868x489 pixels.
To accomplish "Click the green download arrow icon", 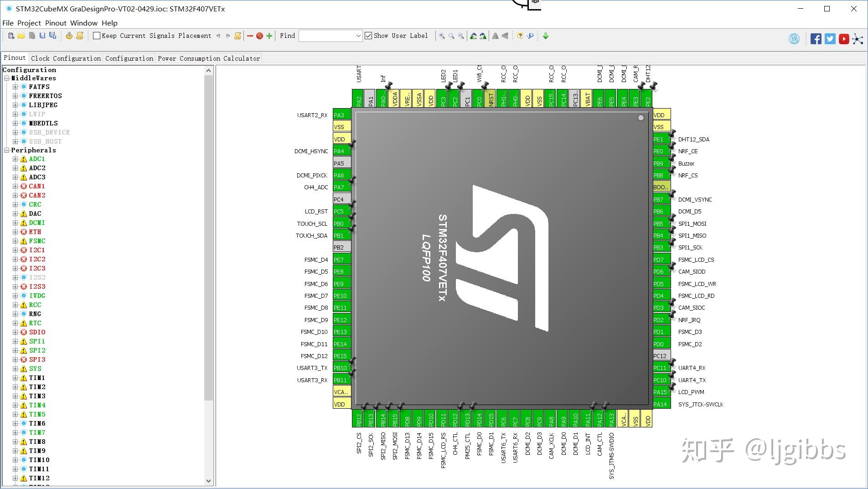I will pos(546,36).
